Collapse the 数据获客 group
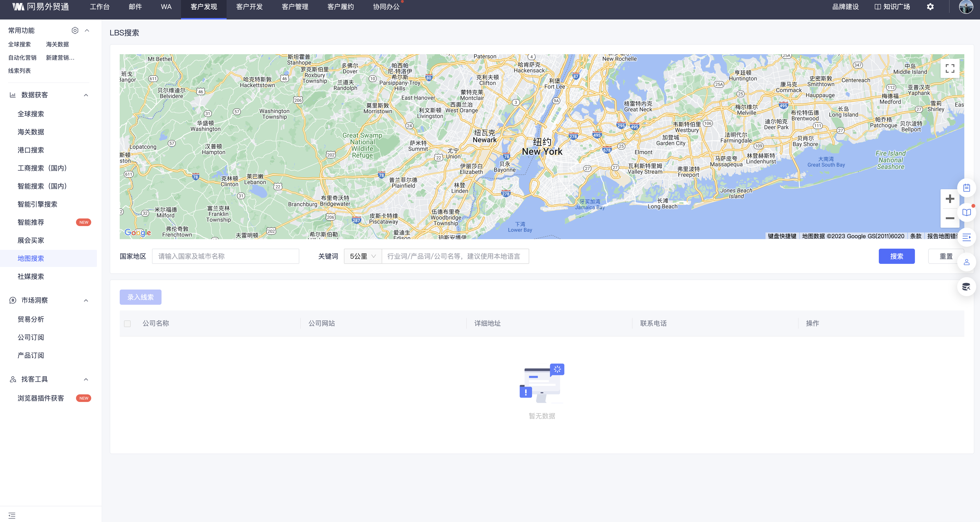The height and width of the screenshot is (522, 980). tap(86, 95)
